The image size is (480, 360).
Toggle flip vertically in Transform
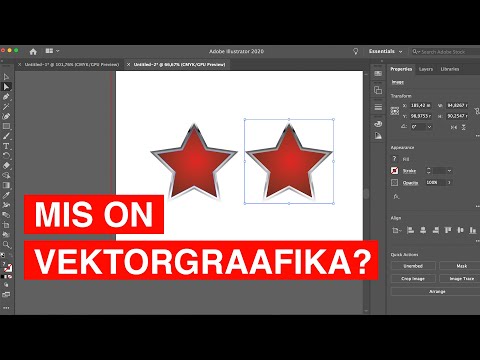pyautogui.click(x=464, y=127)
